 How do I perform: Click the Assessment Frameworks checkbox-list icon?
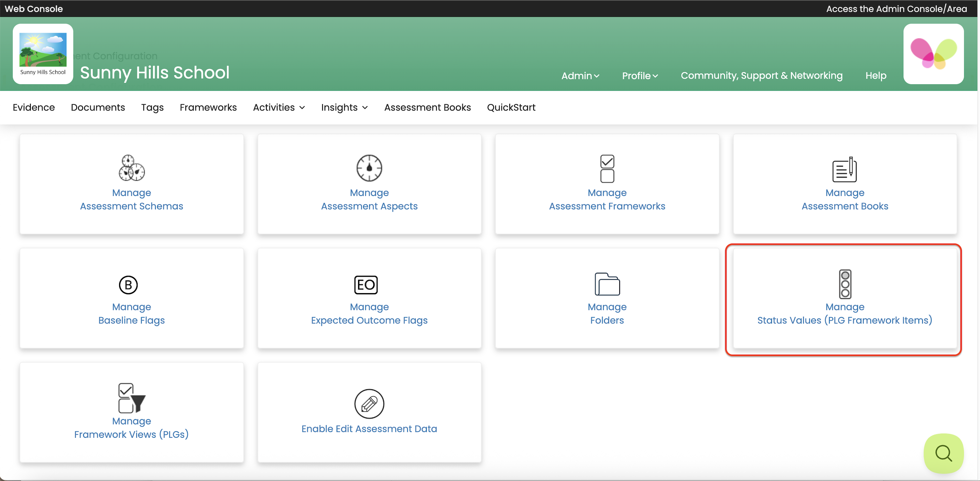(607, 168)
